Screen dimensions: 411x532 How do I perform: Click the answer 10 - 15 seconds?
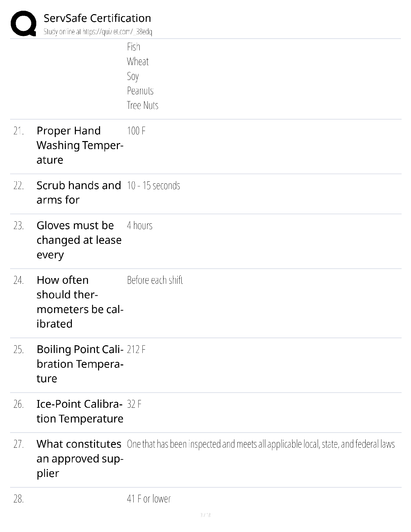click(x=153, y=185)
